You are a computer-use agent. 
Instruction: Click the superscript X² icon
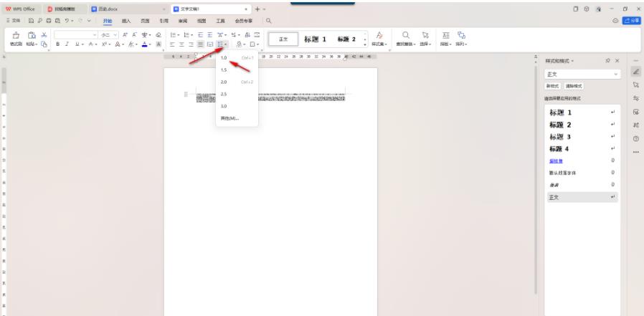tap(104, 44)
